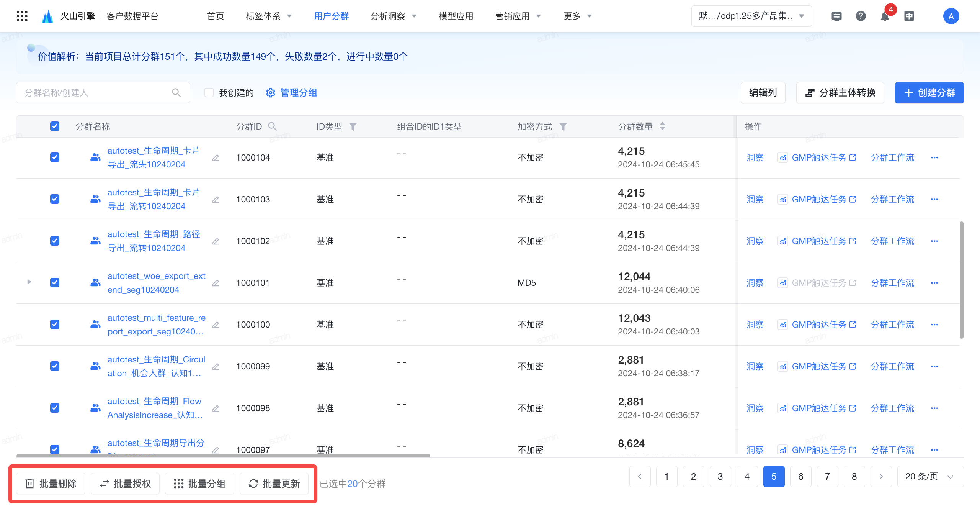980x505 pixels.
Task: Click the table horizontal scrollbar
Action: coord(223,456)
